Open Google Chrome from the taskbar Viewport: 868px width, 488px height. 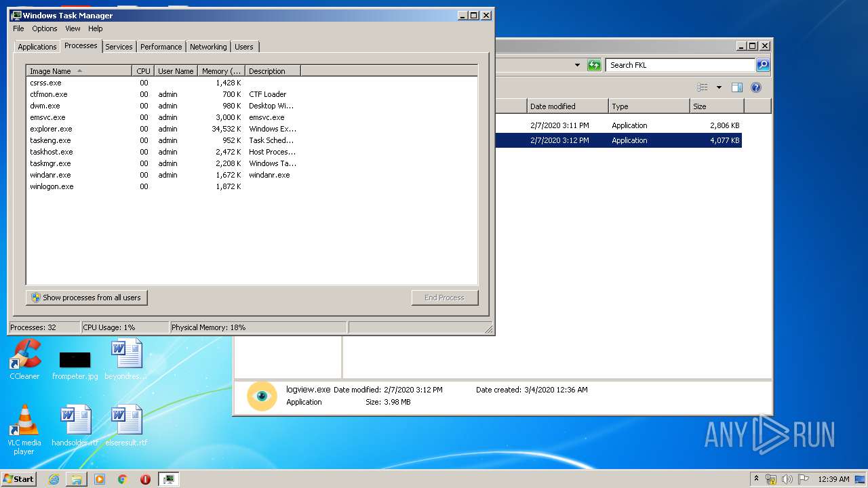[x=123, y=479]
